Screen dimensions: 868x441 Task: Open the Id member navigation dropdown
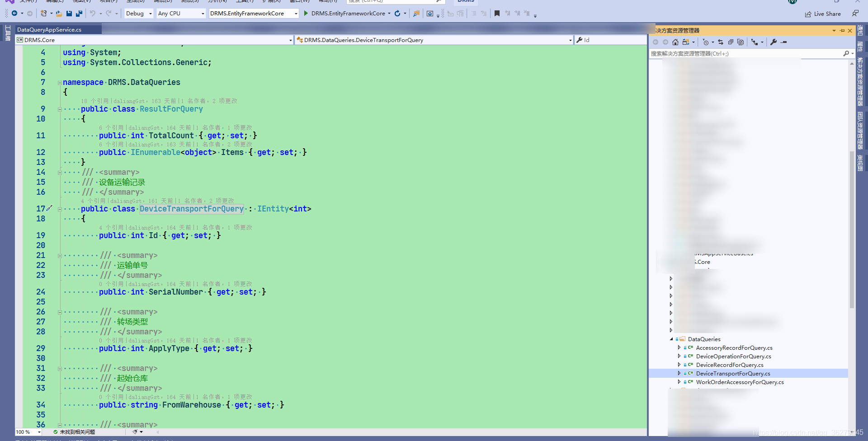pyautogui.click(x=611, y=40)
